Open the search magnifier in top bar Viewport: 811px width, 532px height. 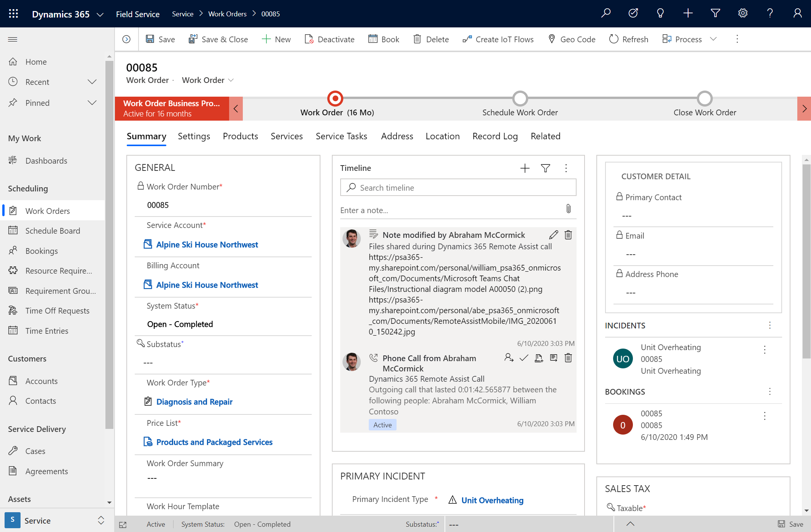tap(605, 14)
